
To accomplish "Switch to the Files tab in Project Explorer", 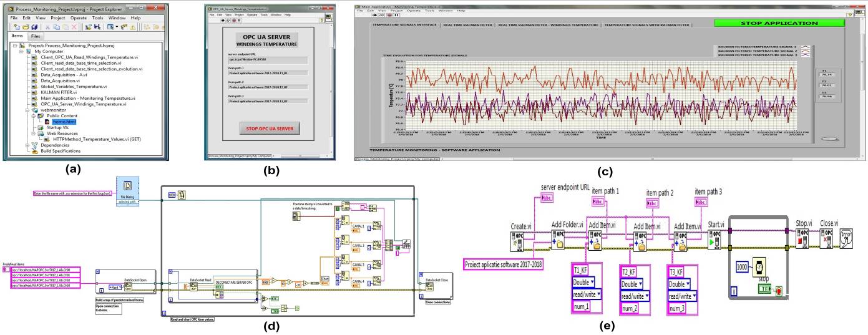I will point(36,36).
